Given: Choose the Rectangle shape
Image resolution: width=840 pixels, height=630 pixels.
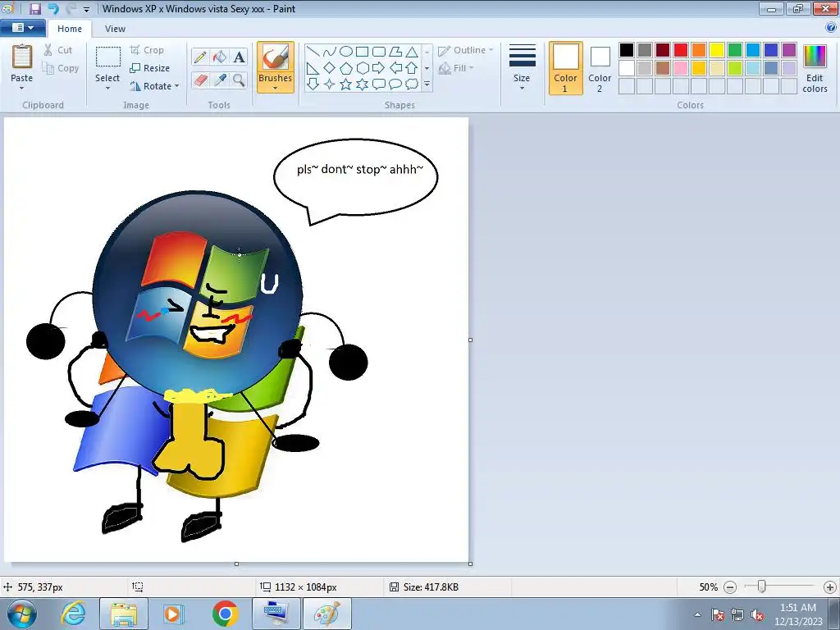Looking at the screenshot, I should click(x=362, y=52).
